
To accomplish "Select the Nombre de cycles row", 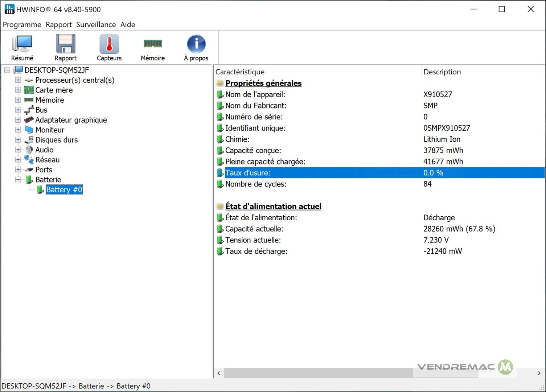I will 256,184.
